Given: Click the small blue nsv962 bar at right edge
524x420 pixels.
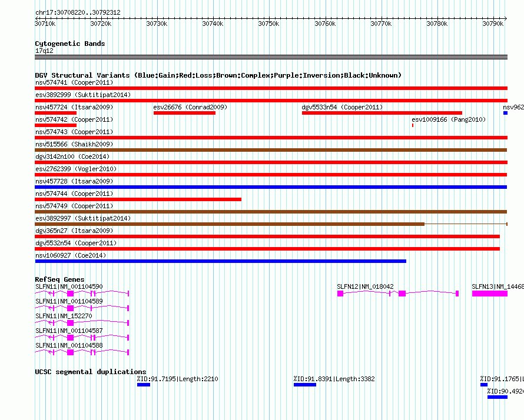Looking at the screenshot, I should (x=506, y=113).
